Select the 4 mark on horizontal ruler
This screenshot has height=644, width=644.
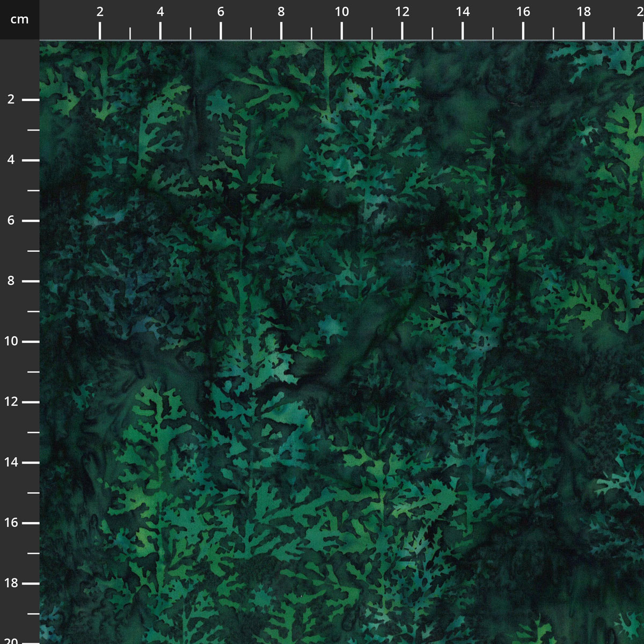coord(160,12)
